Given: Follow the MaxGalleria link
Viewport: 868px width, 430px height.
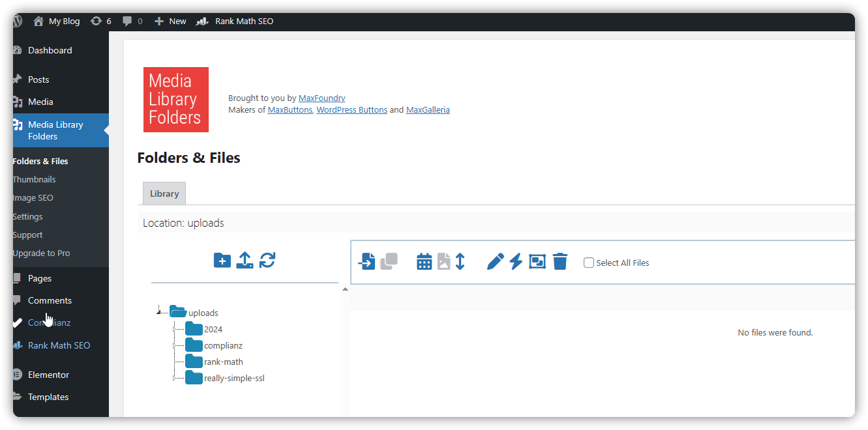Looking at the screenshot, I should click(x=428, y=110).
